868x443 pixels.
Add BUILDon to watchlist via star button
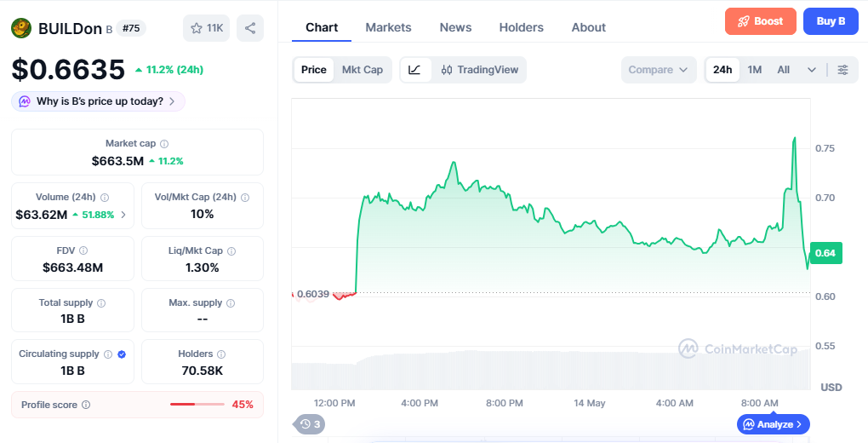pyautogui.click(x=207, y=28)
